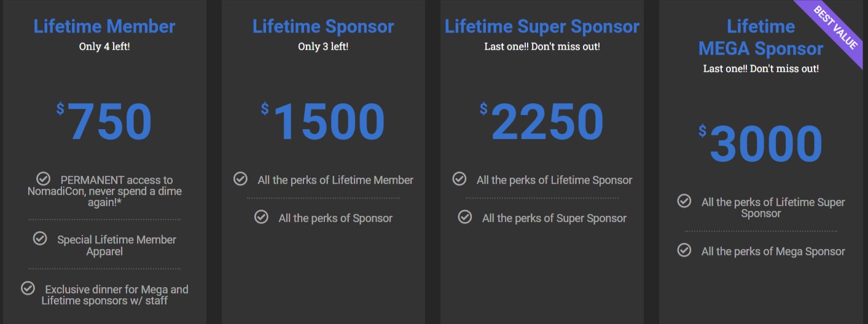The image size is (868, 324).
Task: Click check icon next to Special Lifetime Member Apparel
Action: (x=40, y=239)
